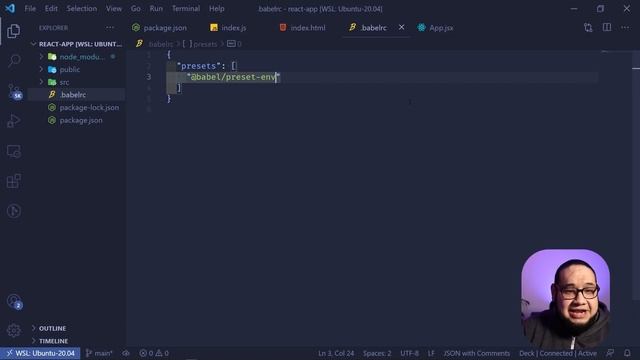Select .babelrc in the file explorer

(x=76, y=95)
